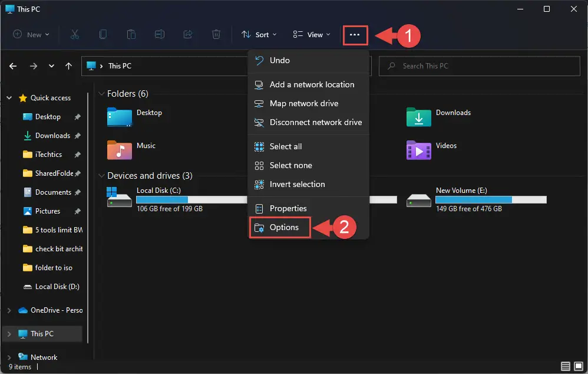
Task: Open the View dropdown
Action: (312, 35)
